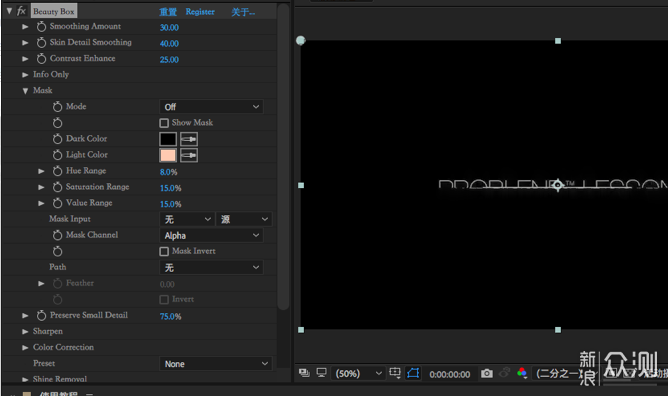Open the Mask Input source dropdown
Image resolution: width=668 pixels, height=396 pixels.
[244, 219]
